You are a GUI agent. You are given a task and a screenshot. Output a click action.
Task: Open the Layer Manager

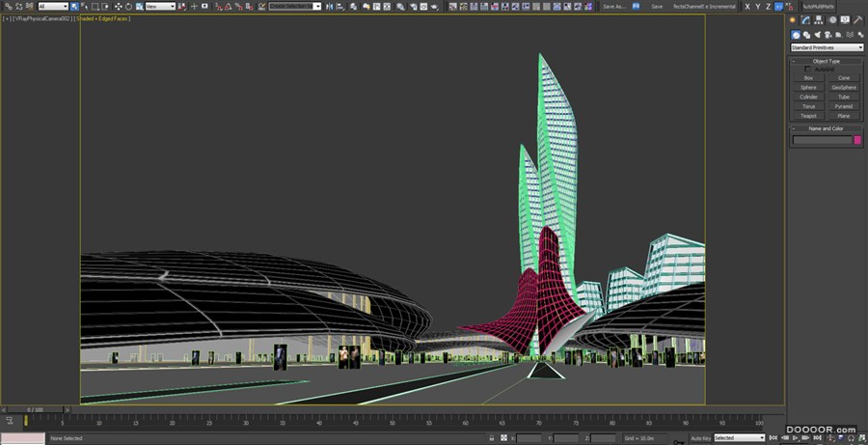coord(353,7)
